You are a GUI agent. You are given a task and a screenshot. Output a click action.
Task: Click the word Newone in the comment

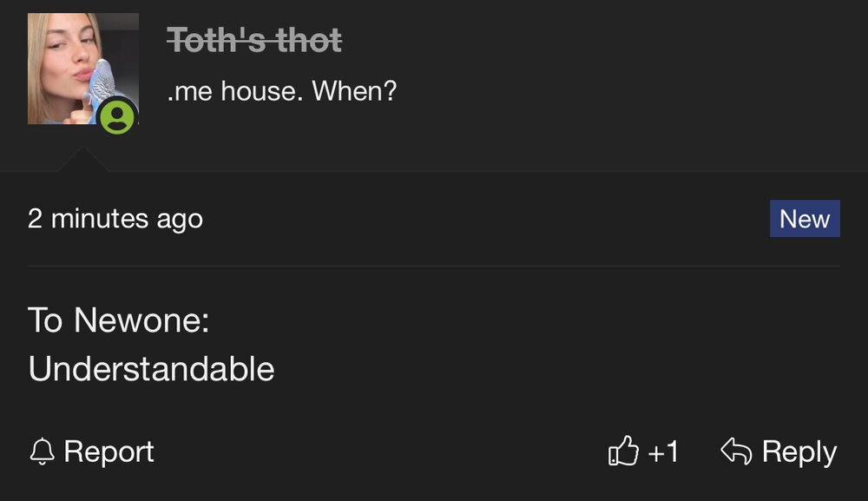141,320
